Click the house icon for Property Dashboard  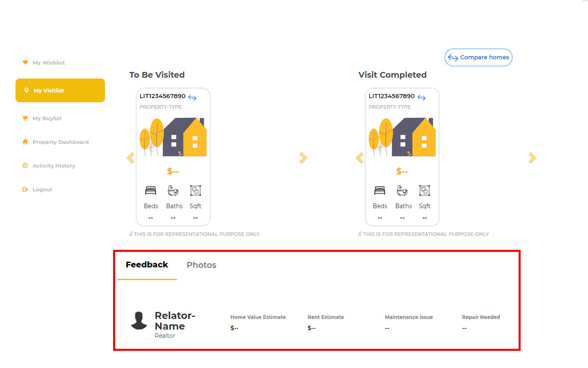click(x=25, y=142)
